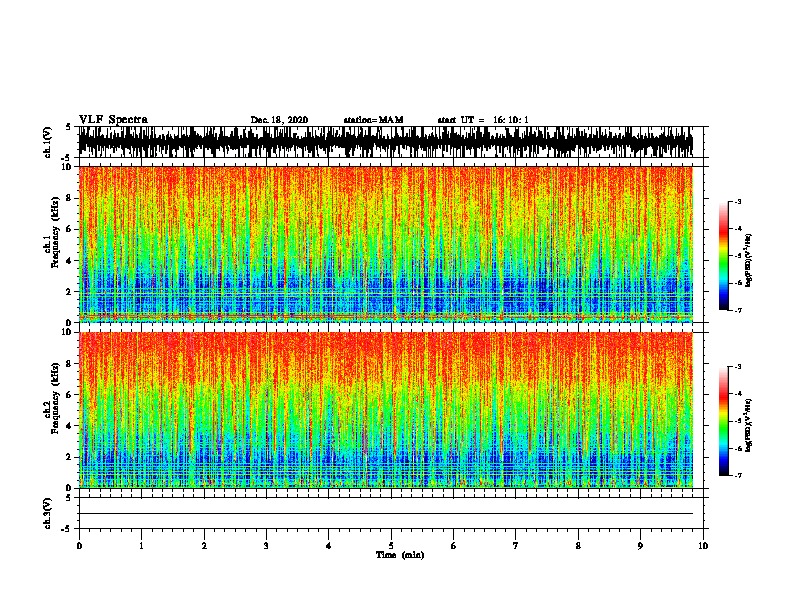792x612 pixels.
Task: Click the flat ch.3 voltage trace line
Action: pos(386,514)
